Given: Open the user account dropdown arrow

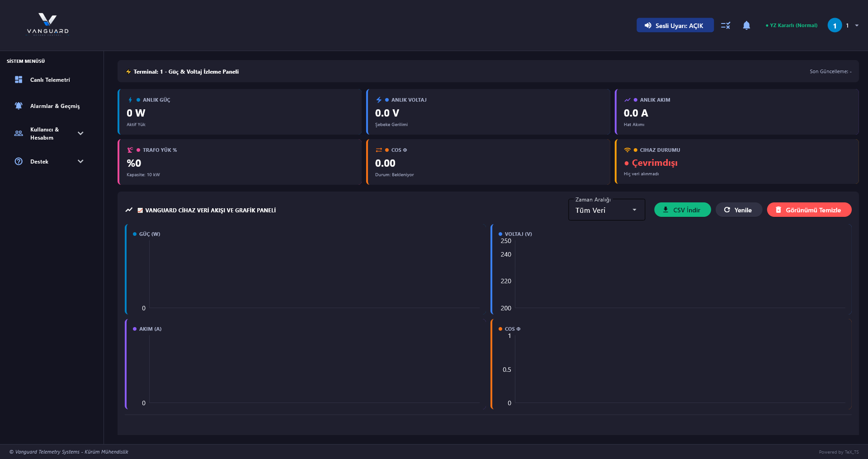Looking at the screenshot, I should click(857, 25).
